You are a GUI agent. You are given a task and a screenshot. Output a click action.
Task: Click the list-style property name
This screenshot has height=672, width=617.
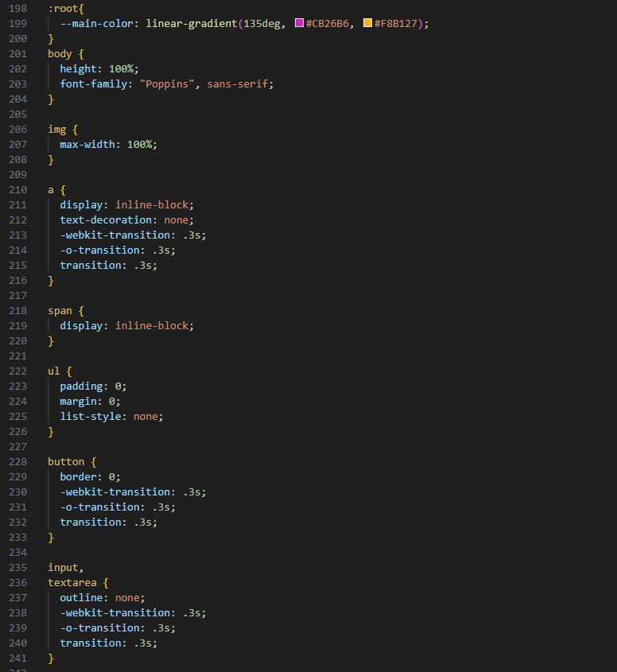[91, 417]
